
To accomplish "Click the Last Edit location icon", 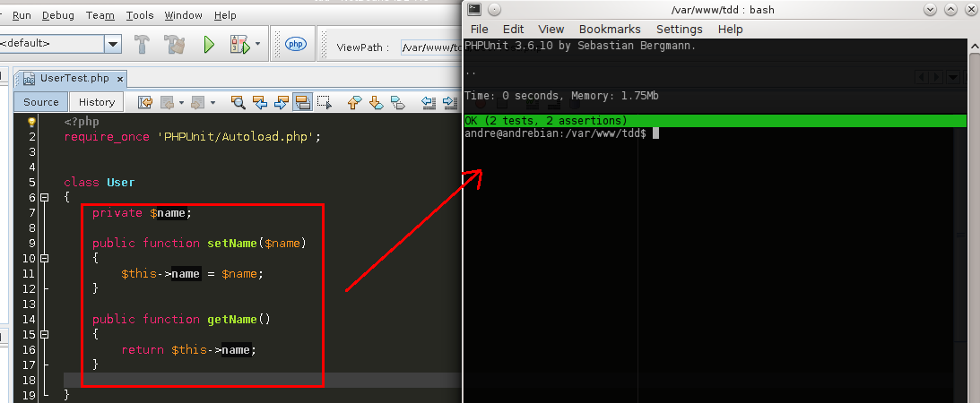I will (145, 102).
